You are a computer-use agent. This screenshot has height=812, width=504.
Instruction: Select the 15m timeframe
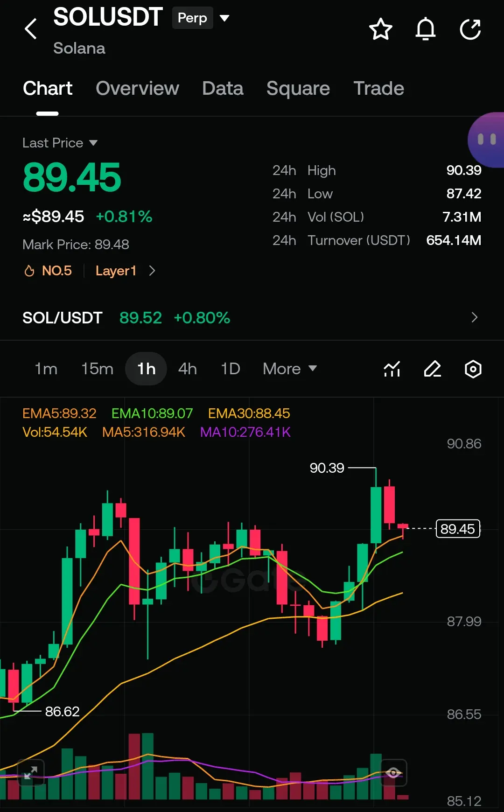click(97, 369)
